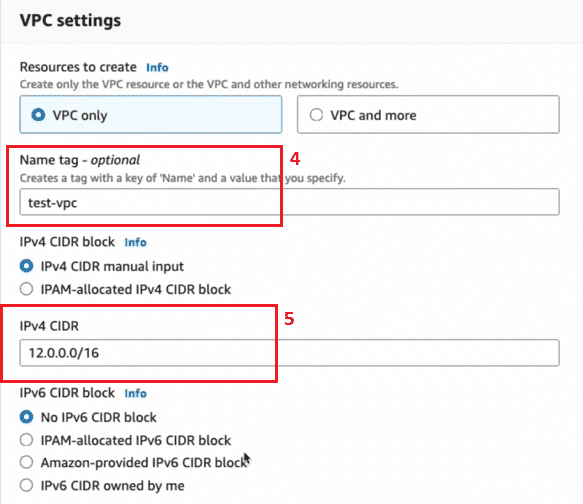
Task: Click the No IPv6 CIDR block radio circle
Action: pos(26,417)
